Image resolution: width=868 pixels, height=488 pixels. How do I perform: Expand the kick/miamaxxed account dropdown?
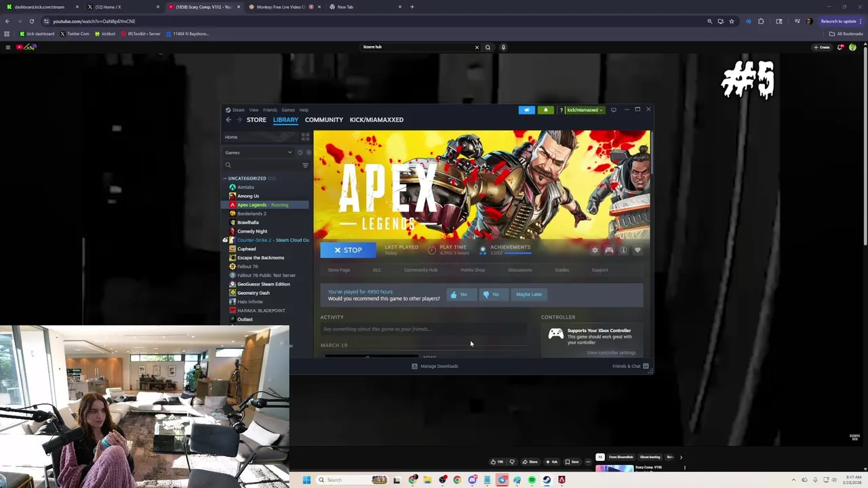coord(585,110)
